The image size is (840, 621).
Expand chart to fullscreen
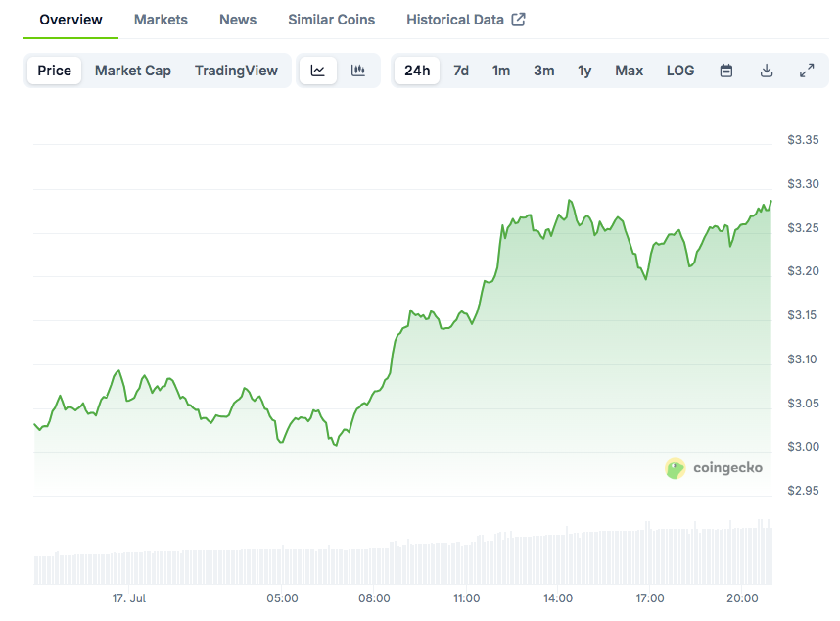[807, 71]
